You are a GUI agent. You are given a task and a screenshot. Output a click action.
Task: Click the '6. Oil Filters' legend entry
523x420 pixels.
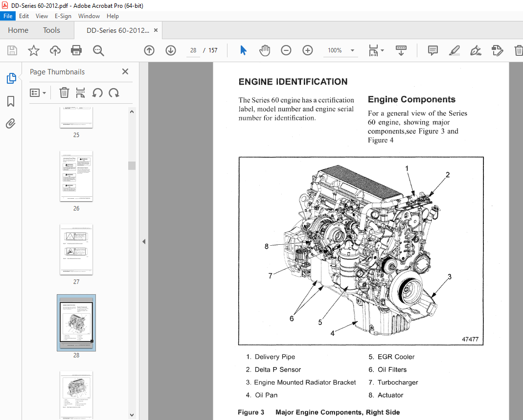click(x=387, y=370)
